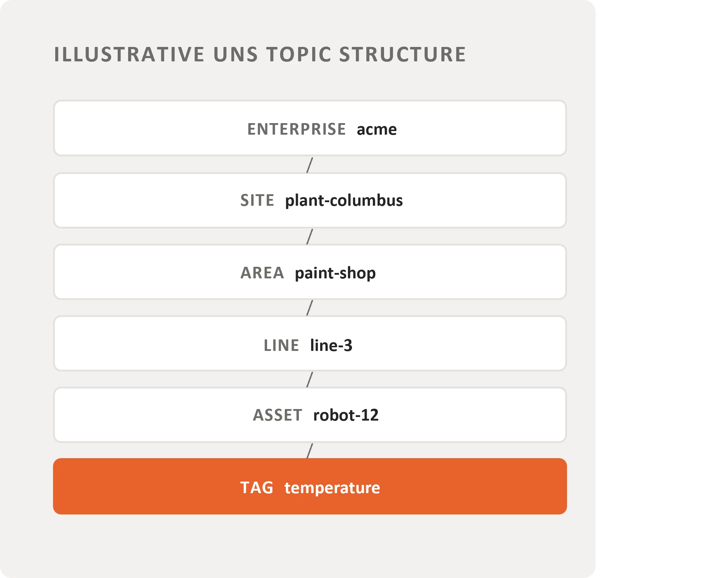Click the slash between SITE and AREA
This screenshot has width=728, height=578.
pos(310,236)
